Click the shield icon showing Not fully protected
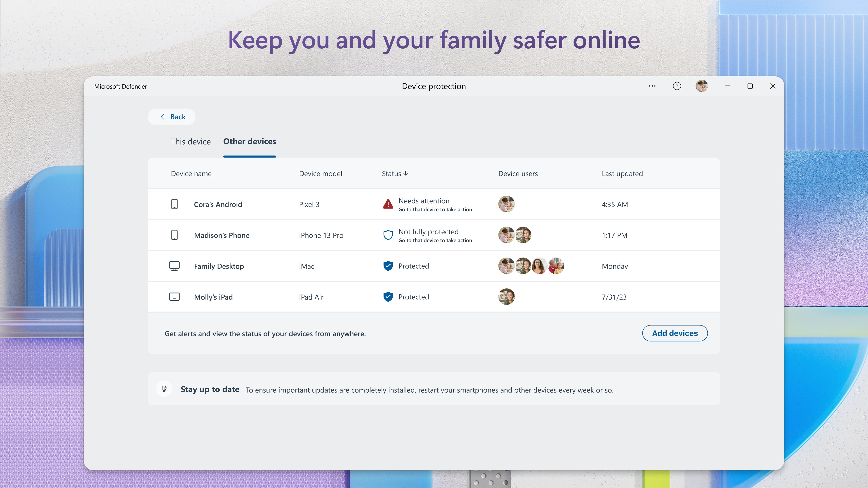 tap(388, 235)
